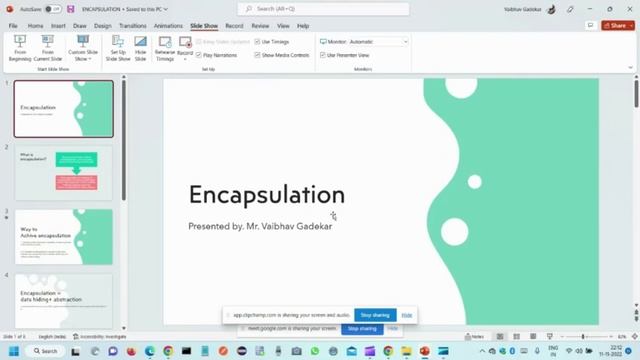Start Slide Show from status bar icon
This screenshot has width=640, height=360.
pos(550,336)
